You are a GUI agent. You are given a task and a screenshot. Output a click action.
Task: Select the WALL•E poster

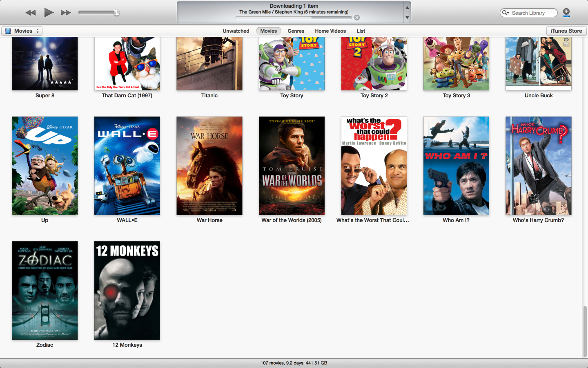pyautogui.click(x=127, y=166)
